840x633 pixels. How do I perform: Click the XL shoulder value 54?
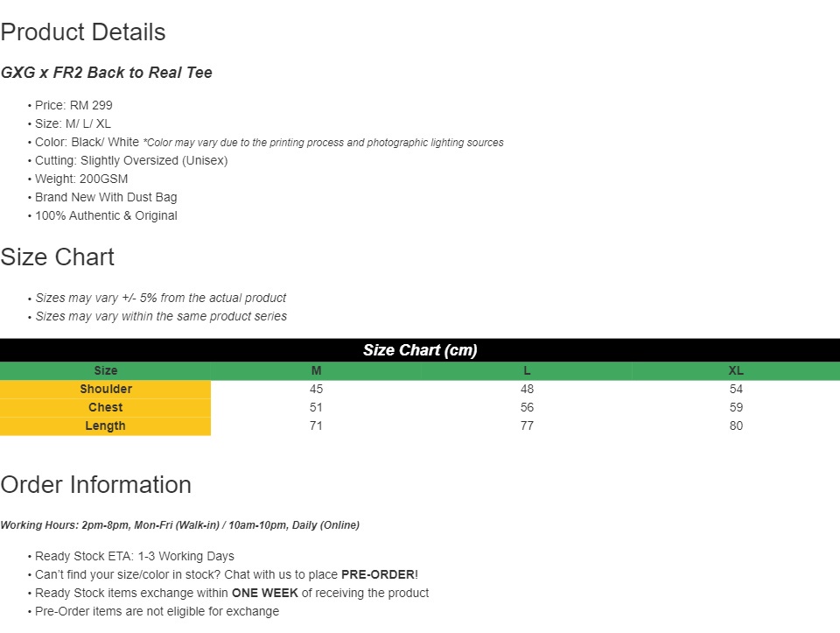(x=736, y=390)
